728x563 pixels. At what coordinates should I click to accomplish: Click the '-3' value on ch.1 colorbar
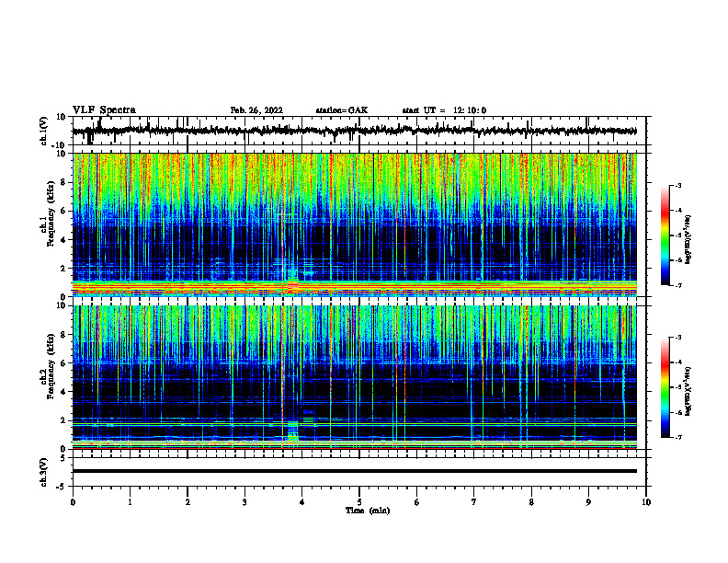(677, 185)
